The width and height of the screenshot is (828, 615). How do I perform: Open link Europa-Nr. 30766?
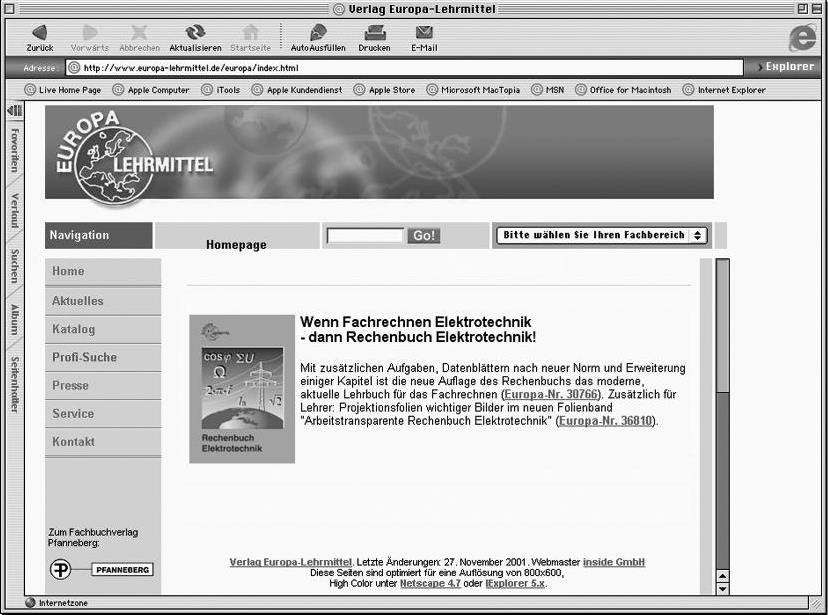click(x=552, y=394)
